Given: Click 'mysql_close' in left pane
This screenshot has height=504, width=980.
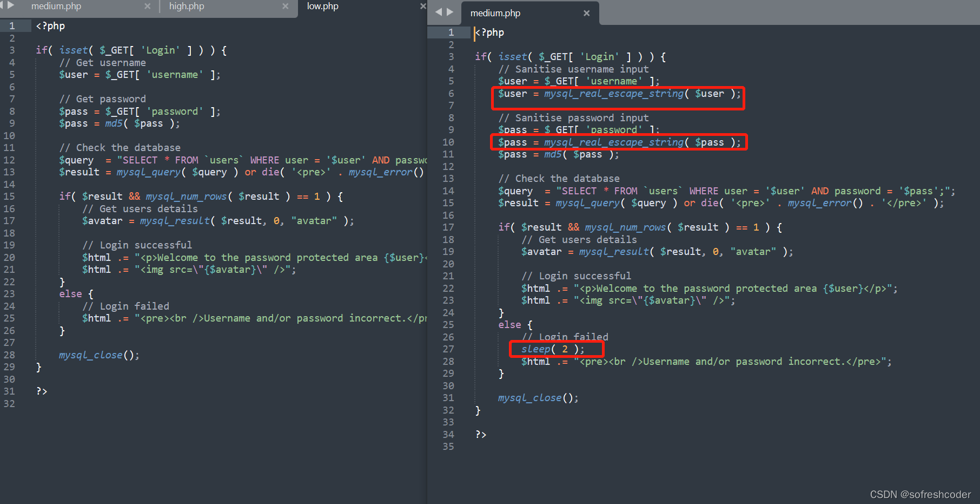Looking at the screenshot, I should pos(91,355).
